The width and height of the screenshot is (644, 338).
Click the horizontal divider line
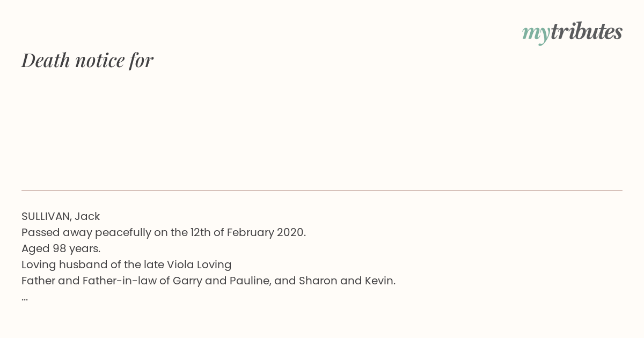[322, 190]
